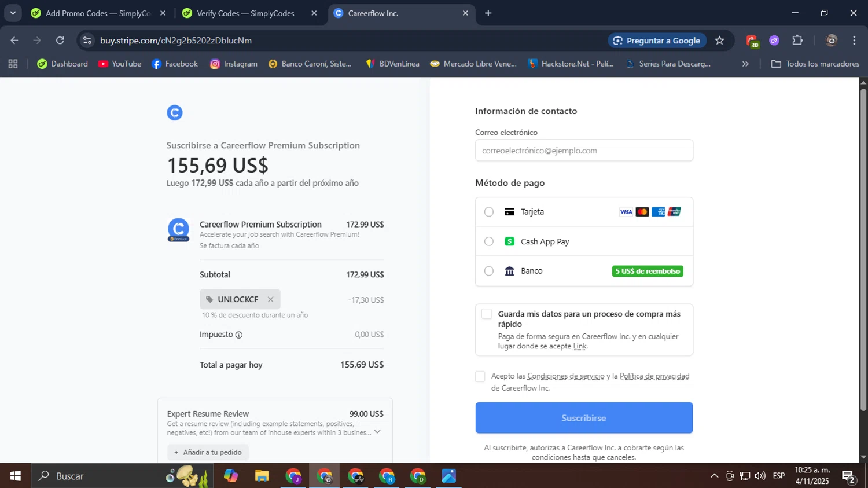868x488 pixels.
Task: Open the apps grid in bookmarks bar
Action: (13, 64)
